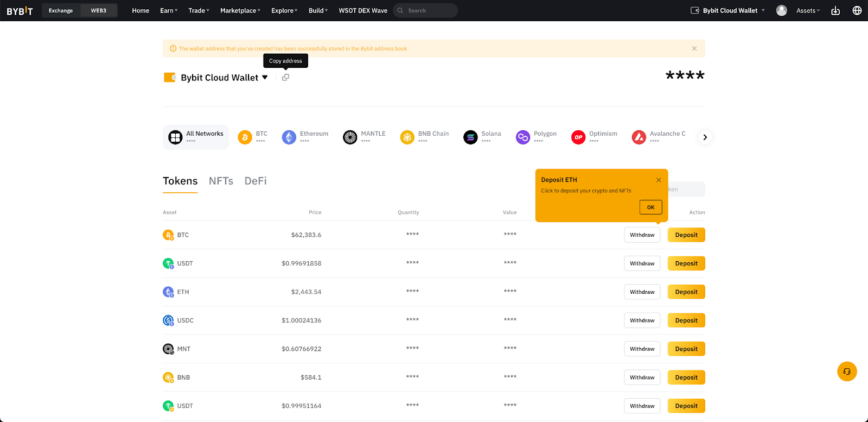Show more networks with right arrow
Image resolution: width=868 pixels, height=422 pixels.
[705, 137]
